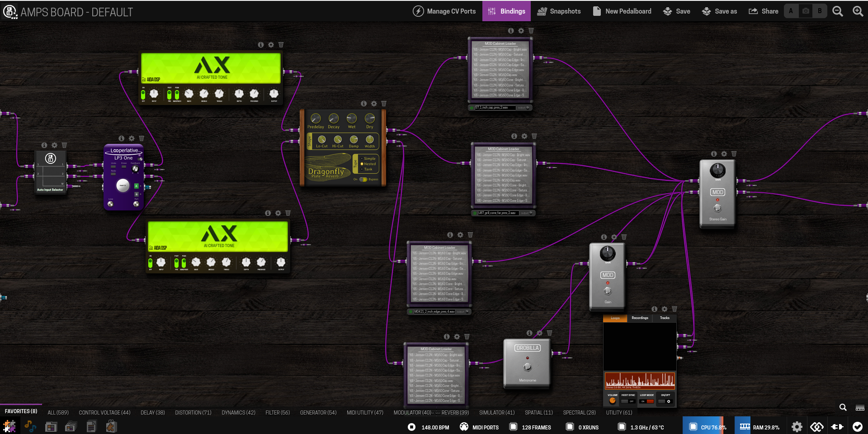Viewport: 868px width, 434px height.
Task: Zoom out the pedalboard view
Action: tap(838, 11)
